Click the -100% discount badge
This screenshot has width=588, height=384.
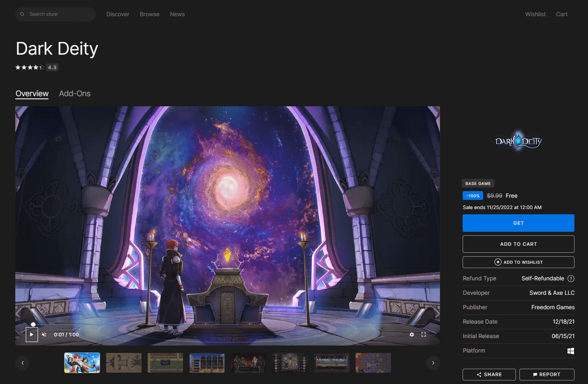(x=473, y=196)
